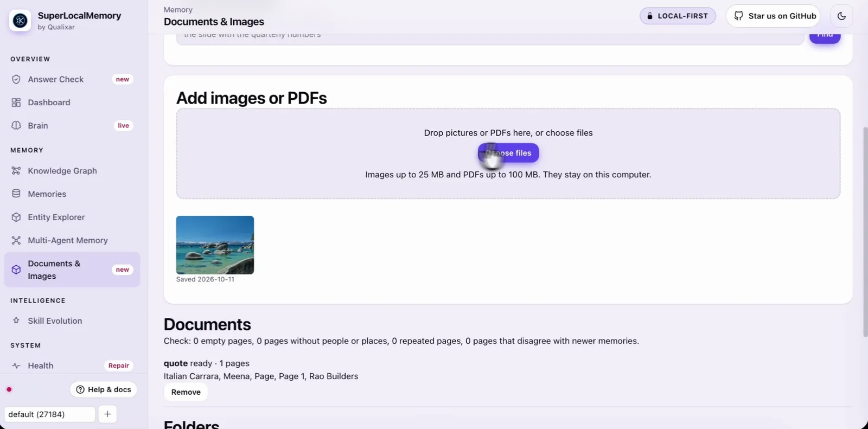Click the Choose files button
The height and width of the screenshot is (429, 868).
(x=508, y=153)
